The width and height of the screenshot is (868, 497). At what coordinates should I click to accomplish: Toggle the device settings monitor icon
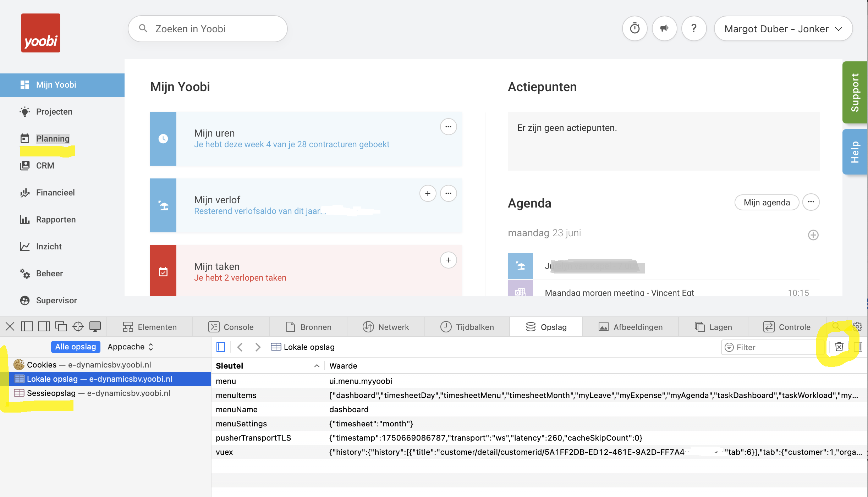(x=95, y=326)
